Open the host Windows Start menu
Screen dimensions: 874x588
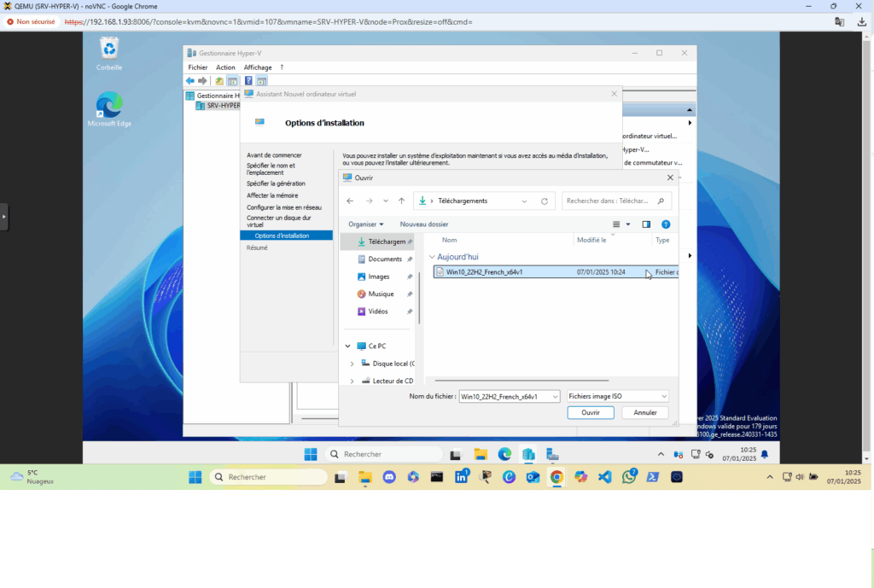click(x=195, y=477)
